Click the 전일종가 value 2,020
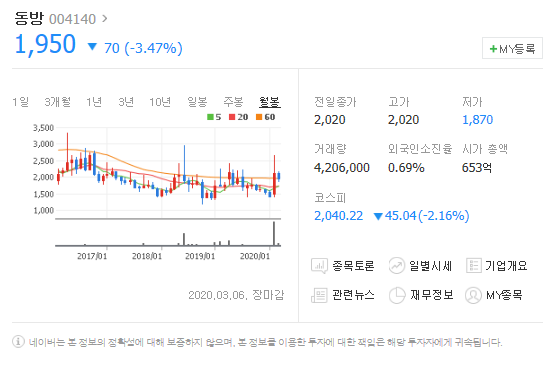Screen dimensions: 546x375 330,120
